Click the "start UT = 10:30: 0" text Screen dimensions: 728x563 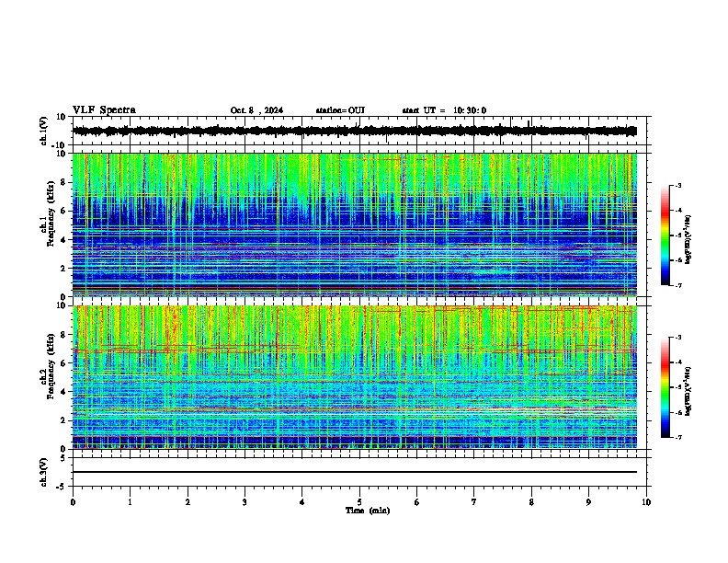[x=444, y=110]
